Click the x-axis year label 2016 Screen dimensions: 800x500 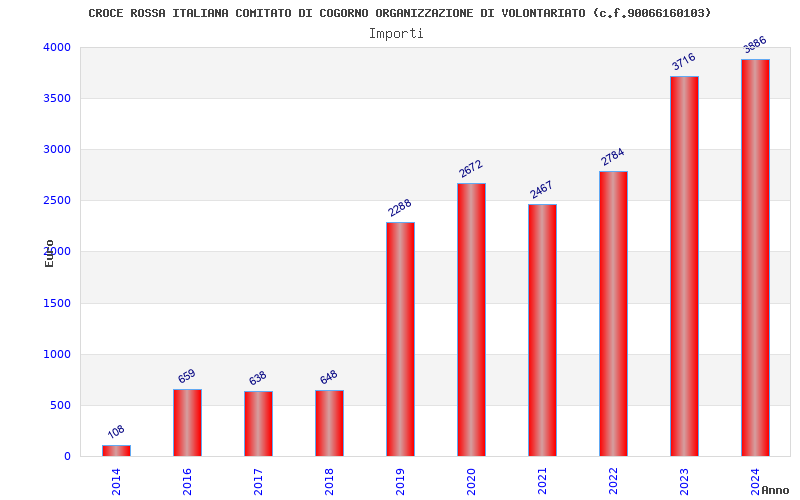[187, 482]
